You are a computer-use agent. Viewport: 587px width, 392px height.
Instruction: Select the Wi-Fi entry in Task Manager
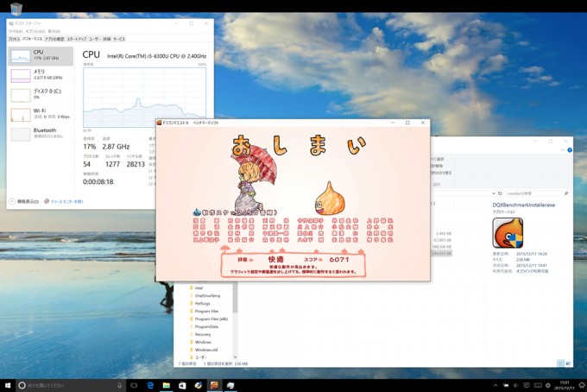click(x=41, y=114)
